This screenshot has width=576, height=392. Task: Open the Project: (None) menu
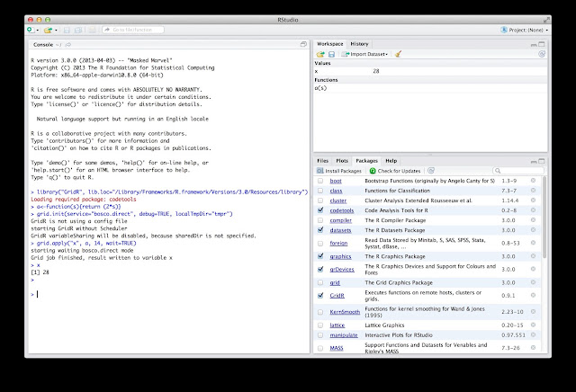point(524,30)
